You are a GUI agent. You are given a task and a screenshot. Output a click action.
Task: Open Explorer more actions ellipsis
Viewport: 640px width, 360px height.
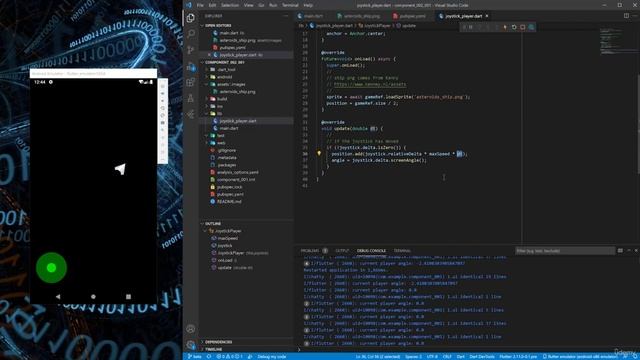pos(286,16)
